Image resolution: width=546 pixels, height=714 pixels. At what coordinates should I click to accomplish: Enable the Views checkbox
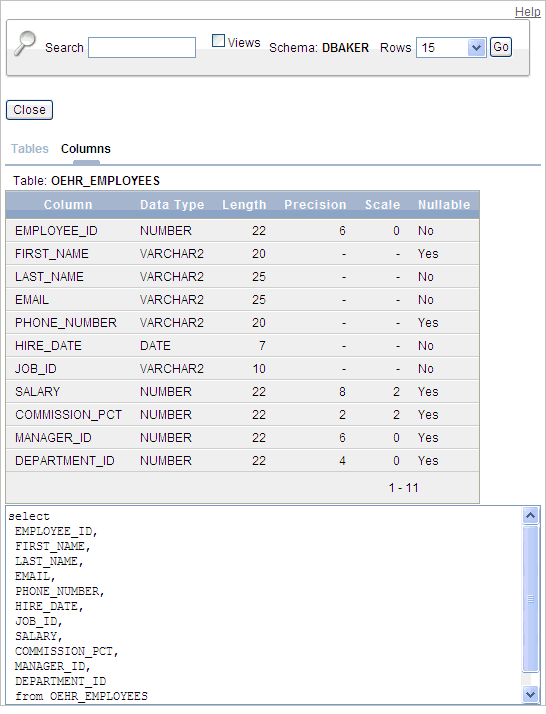tap(219, 41)
